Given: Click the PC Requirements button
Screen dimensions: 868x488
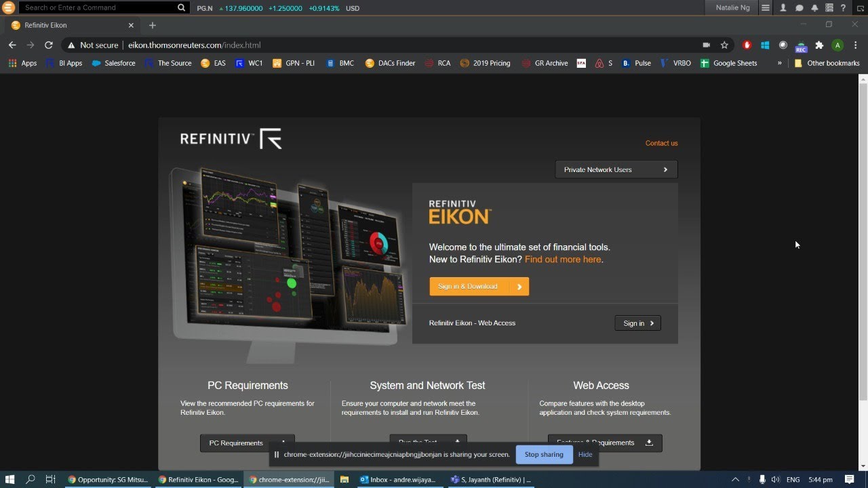Looking at the screenshot, I should point(248,443).
